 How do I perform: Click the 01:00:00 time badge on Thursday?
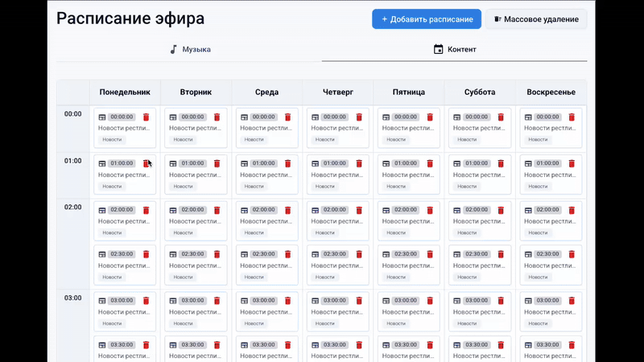coord(334,163)
